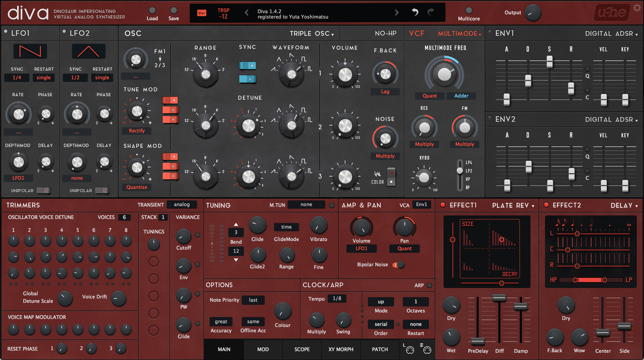The width and height of the screenshot is (644, 360).
Task: Toggle Bipolar Noise switch
Action: pyautogui.click(x=398, y=265)
